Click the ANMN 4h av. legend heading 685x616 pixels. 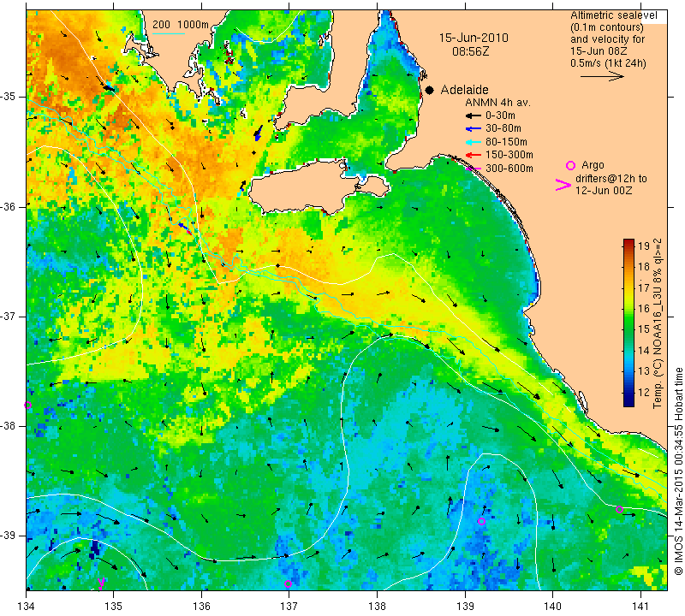[x=497, y=103]
